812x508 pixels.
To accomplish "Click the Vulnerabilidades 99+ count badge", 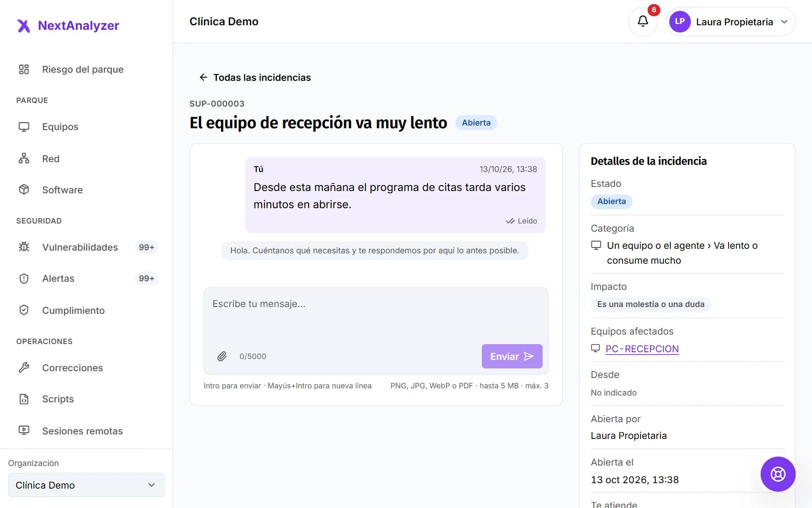I will [x=147, y=247].
